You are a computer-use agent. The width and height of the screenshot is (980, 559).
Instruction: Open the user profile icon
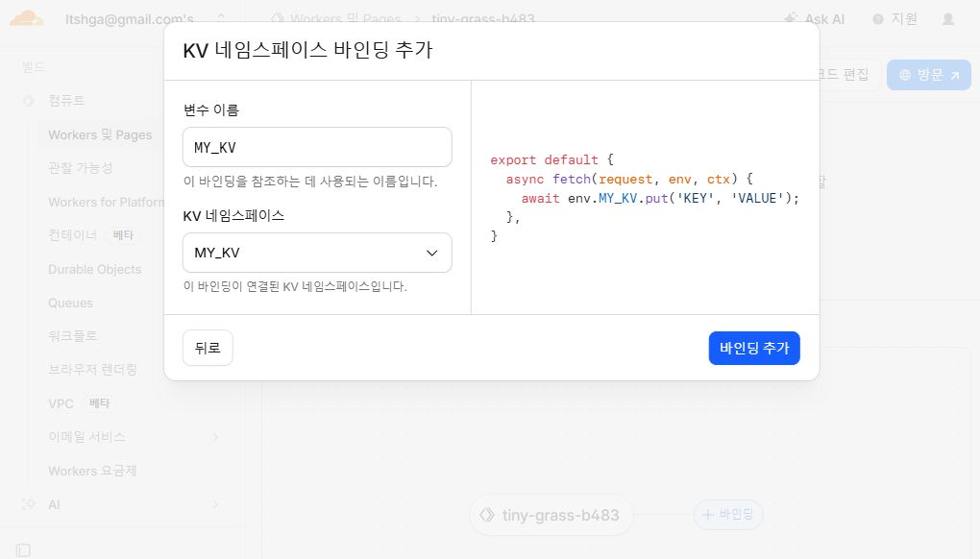click(x=948, y=19)
